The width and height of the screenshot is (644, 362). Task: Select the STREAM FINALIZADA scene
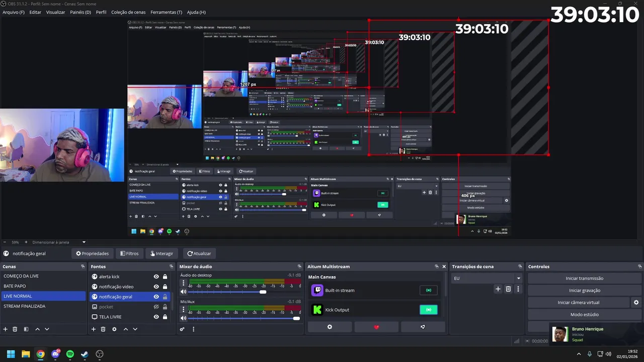pos(43,306)
